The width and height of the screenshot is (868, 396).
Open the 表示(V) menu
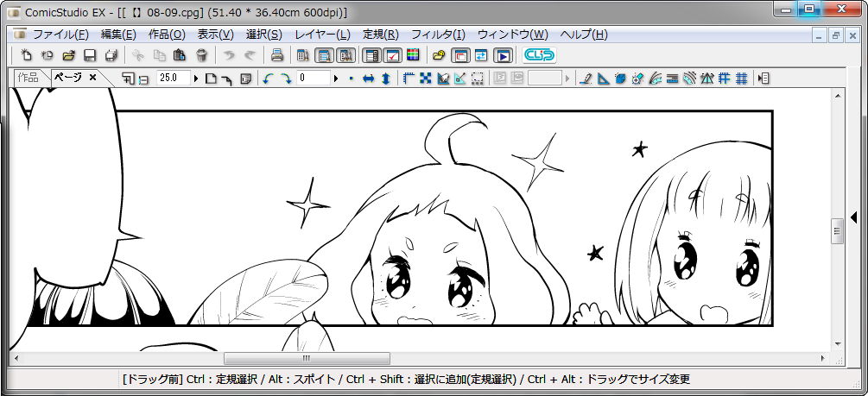click(216, 35)
